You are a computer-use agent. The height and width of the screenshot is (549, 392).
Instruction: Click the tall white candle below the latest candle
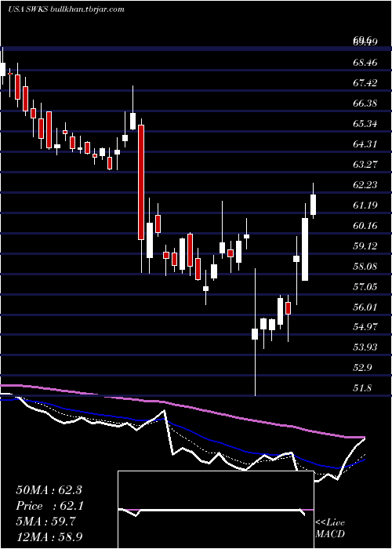click(x=305, y=249)
